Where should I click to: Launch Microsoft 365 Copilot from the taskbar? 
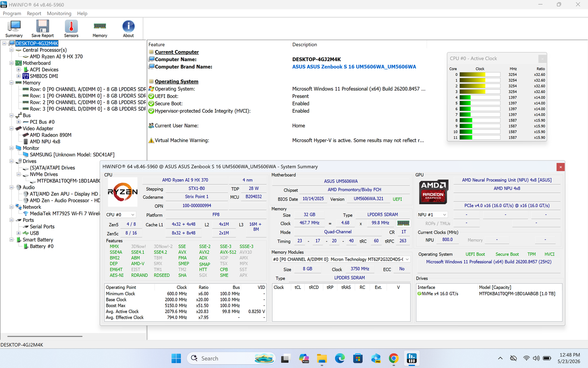tap(304, 358)
